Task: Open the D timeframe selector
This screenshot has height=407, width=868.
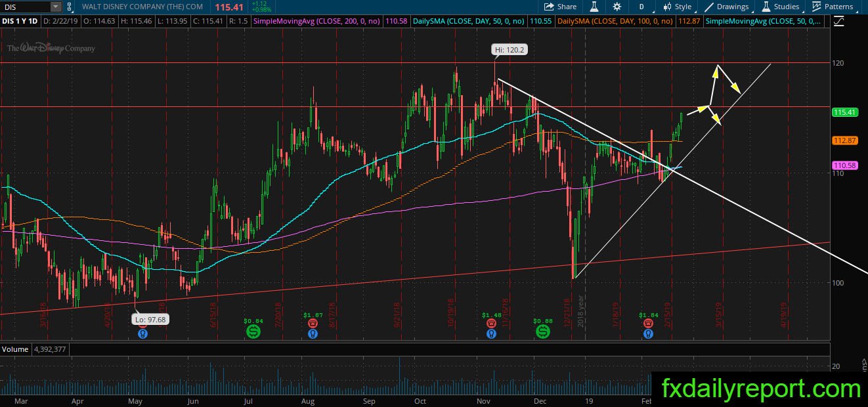Action: tap(641, 7)
